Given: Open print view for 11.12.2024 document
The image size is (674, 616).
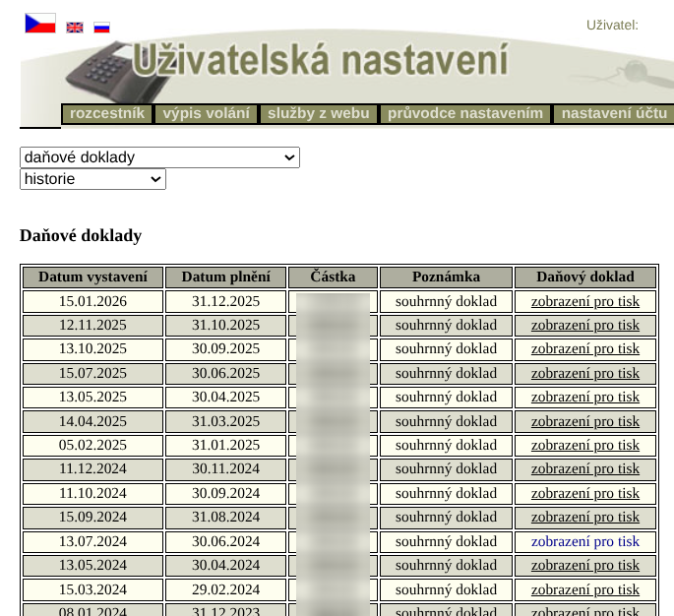Looking at the screenshot, I should [584, 468].
